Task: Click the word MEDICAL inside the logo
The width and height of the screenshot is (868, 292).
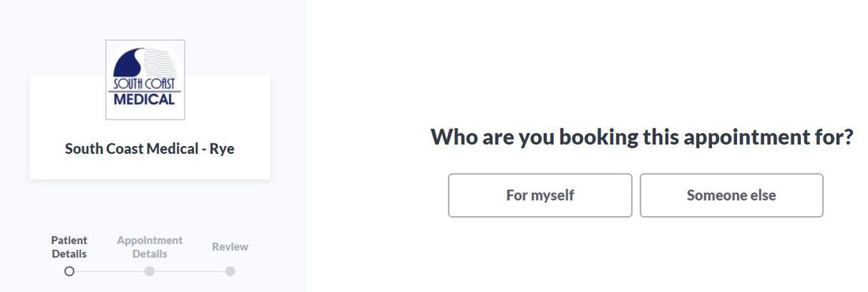Action: (x=144, y=99)
